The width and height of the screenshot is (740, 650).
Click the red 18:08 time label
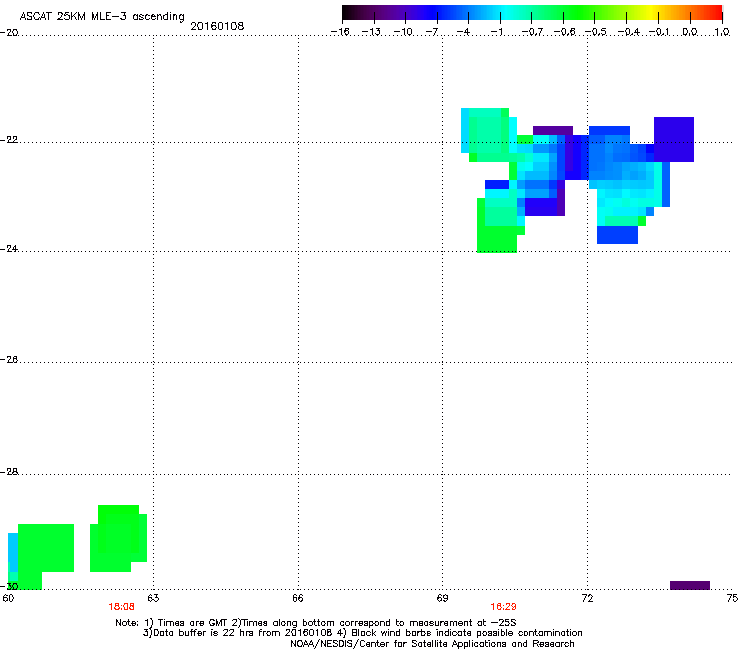(121, 607)
